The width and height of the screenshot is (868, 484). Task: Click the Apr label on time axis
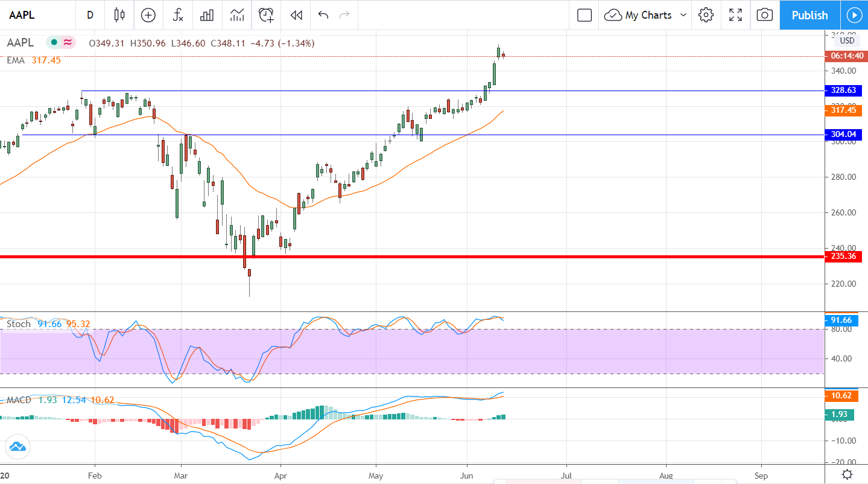pyautogui.click(x=280, y=475)
